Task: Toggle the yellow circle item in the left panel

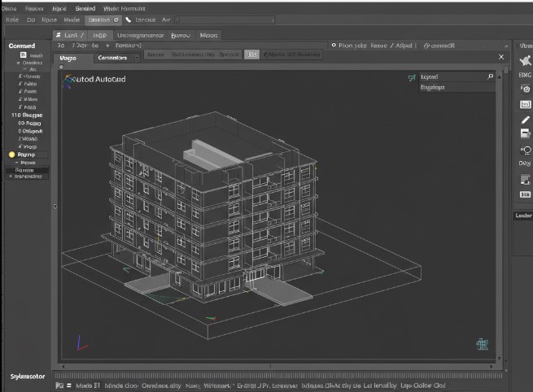Action: (x=11, y=154)
